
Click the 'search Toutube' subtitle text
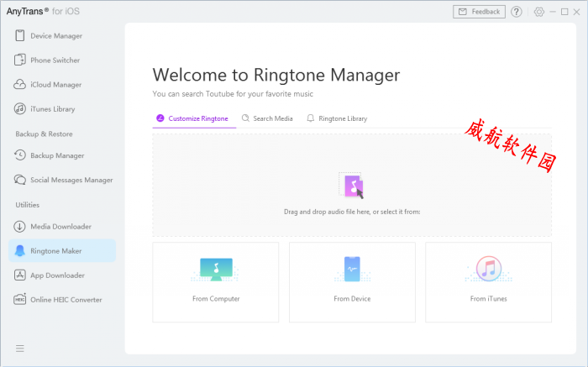(233, 94)
